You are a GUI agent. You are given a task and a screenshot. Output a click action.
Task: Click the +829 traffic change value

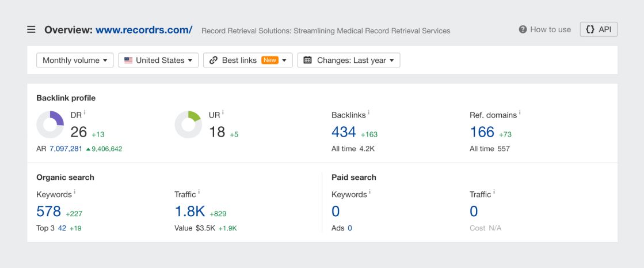click(218, 214)
